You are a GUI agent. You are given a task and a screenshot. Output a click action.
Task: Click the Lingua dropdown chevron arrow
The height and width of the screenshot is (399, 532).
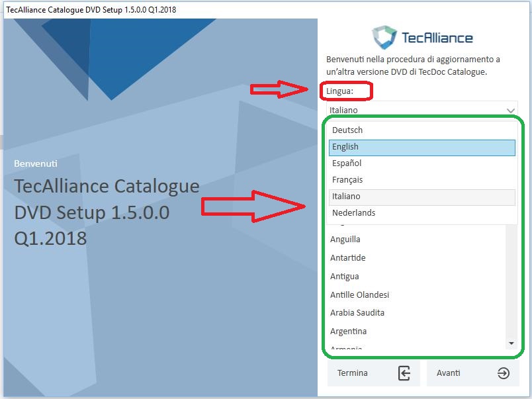[511, 111]
